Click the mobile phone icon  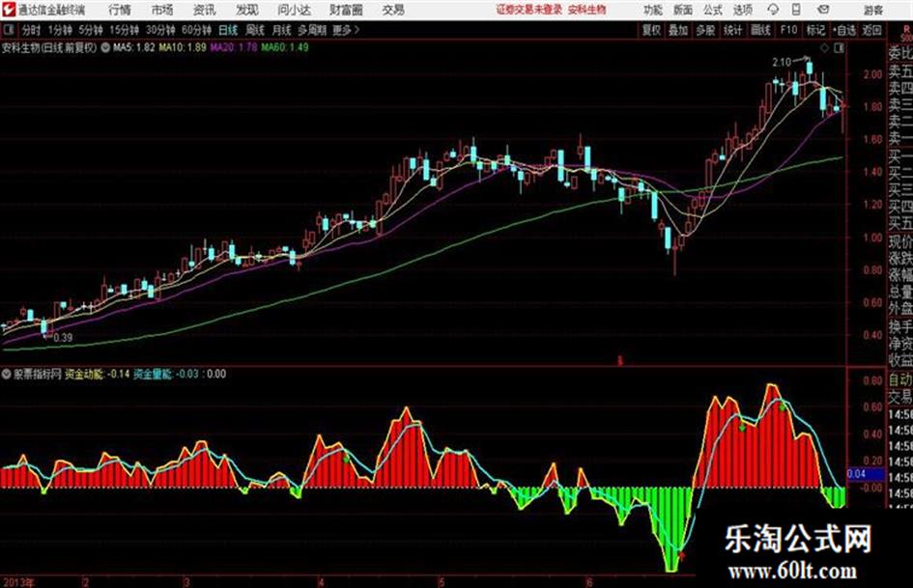point(796,10)
